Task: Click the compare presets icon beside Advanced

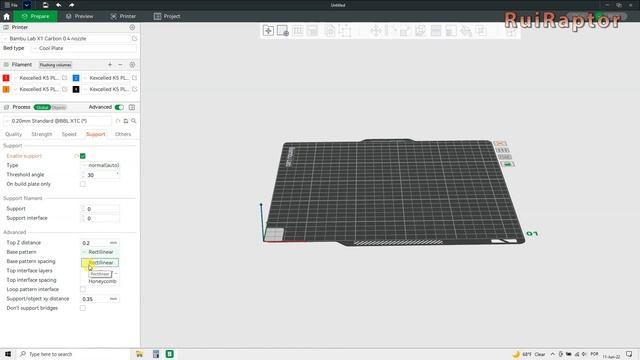Action: 132,107
